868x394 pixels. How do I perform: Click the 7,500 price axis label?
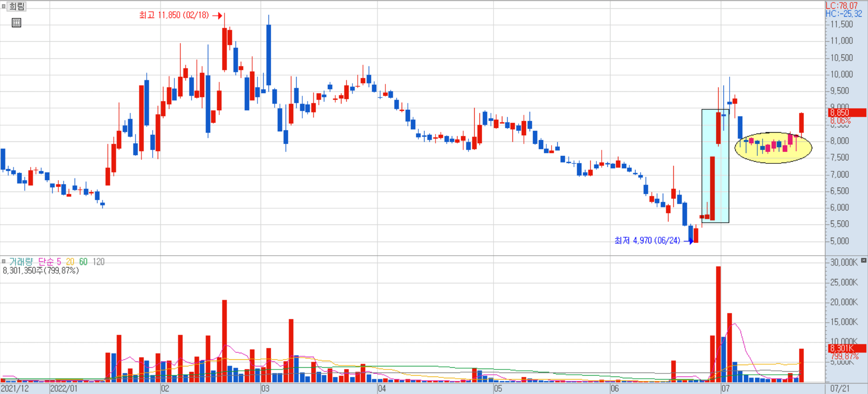(x=839, y=158)
